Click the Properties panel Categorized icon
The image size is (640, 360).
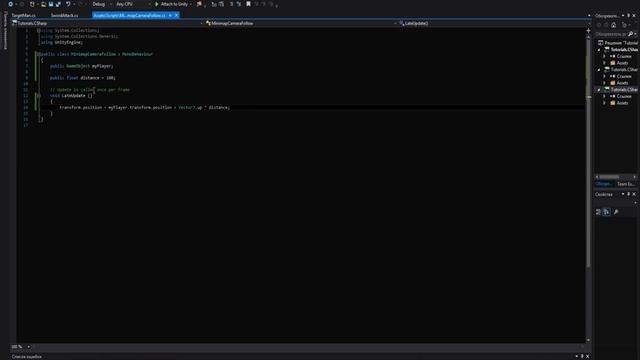click(598, 212)
